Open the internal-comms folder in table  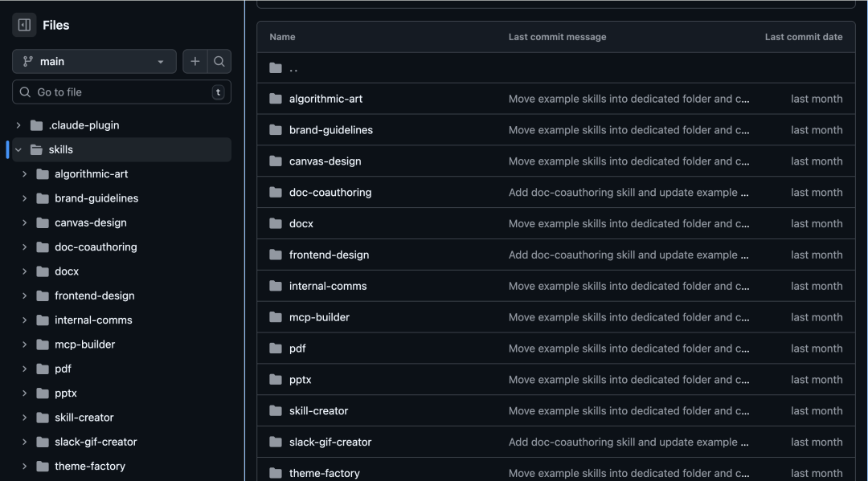pyautogui.click(x=327, y=286)
